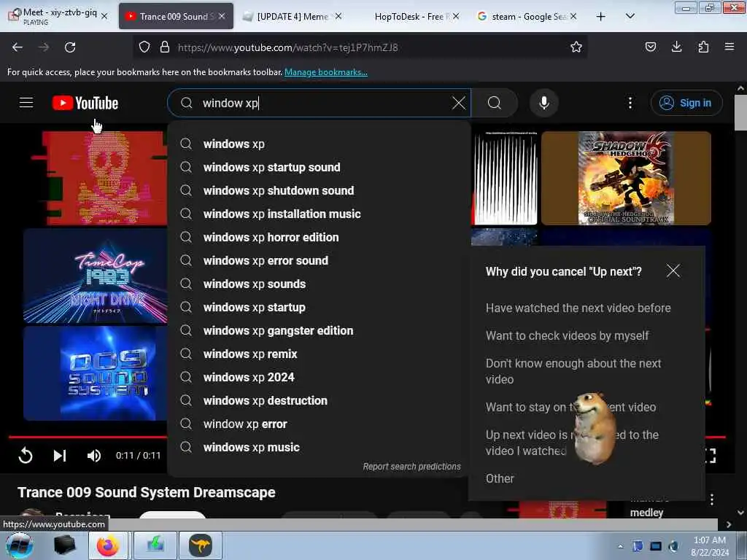Show tracking protection shield info
747x560 pixels.
[x=144, y=47]
